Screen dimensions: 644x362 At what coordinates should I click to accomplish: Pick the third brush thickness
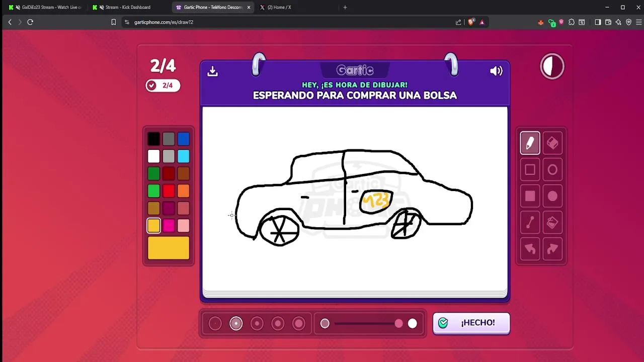click(x=257, y=323)
